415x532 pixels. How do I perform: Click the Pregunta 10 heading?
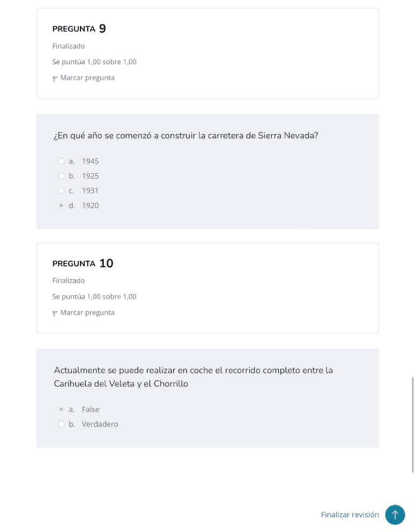83,263
